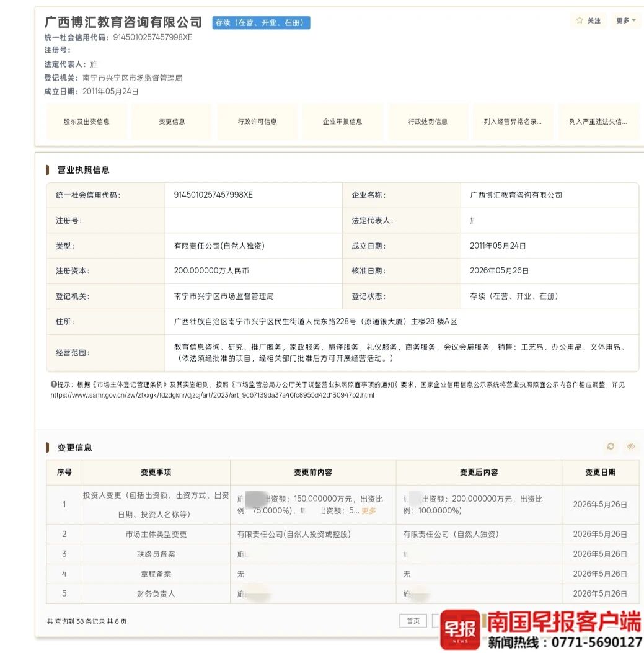Viewport: 644px width, 653px height.
Task: Open the 股东及出资信息 tab
Action: pyautogui.click(x=86, y=122)
